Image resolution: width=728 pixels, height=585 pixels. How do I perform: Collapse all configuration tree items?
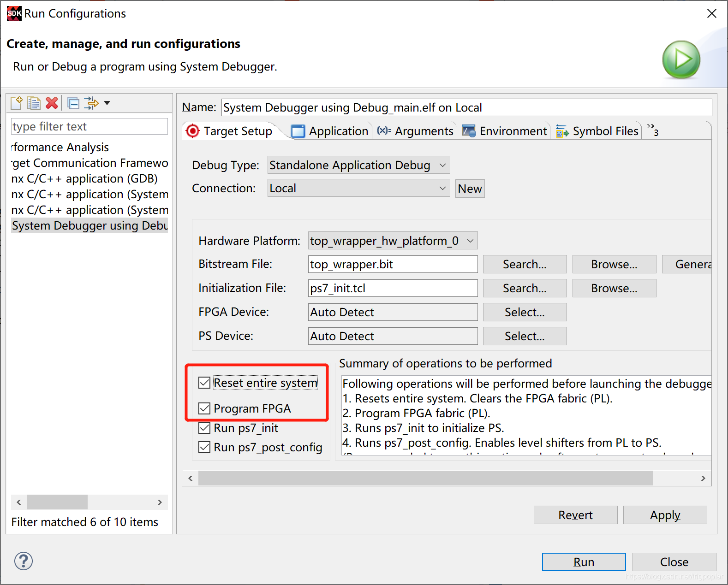click(73, 103)
